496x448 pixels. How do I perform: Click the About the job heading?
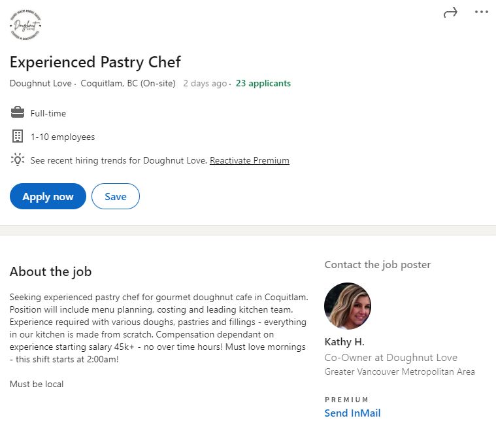[x=50, y=271]
